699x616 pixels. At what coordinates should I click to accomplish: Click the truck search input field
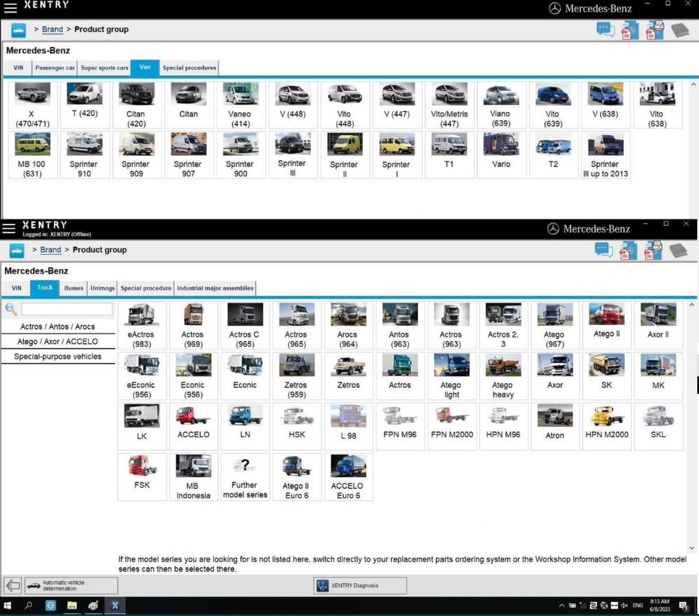(x=67, y=308)
